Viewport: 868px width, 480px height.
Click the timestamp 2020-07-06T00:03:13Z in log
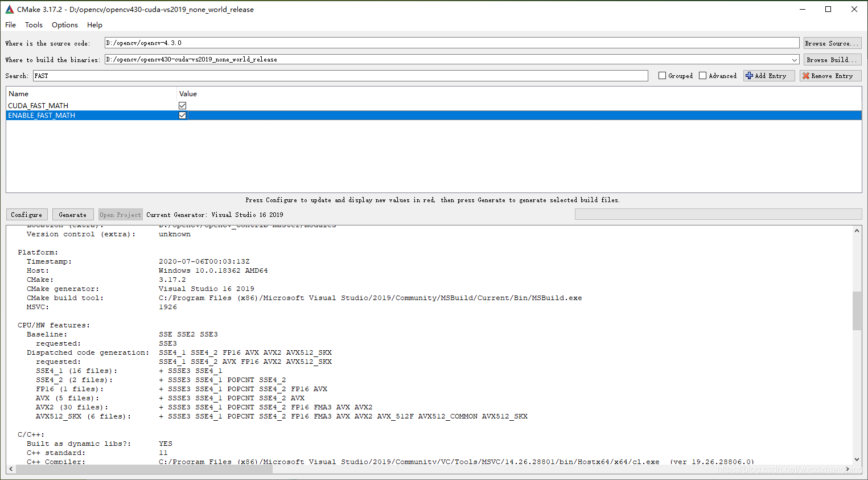coord(204,261)
